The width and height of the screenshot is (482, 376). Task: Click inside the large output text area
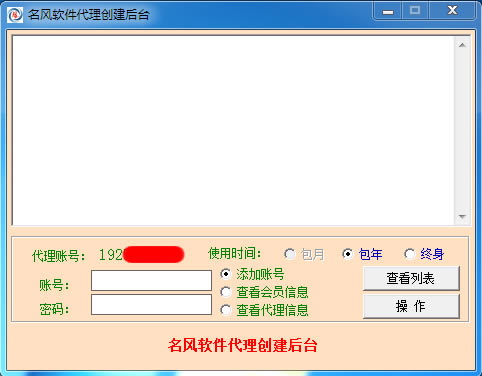(x=233, y=130)
